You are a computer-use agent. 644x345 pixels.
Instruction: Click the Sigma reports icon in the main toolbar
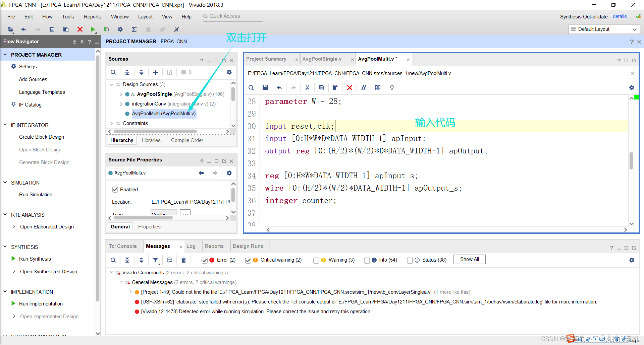[134, 29]
